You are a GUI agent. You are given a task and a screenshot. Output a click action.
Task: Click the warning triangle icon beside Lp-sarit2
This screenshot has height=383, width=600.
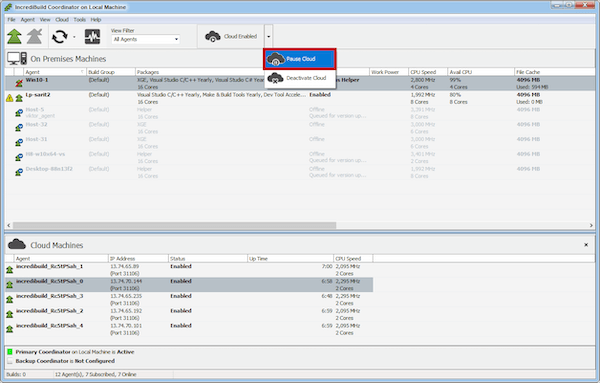point(10,98)
